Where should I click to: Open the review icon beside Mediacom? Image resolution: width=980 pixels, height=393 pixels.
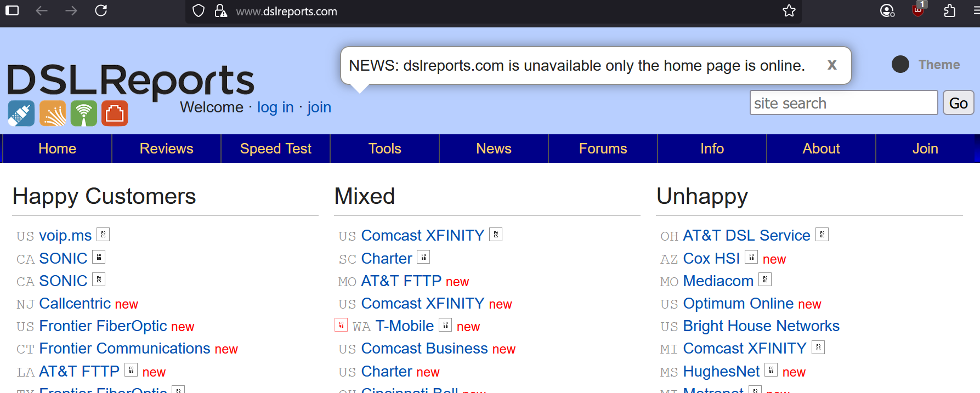pos(765,280)
